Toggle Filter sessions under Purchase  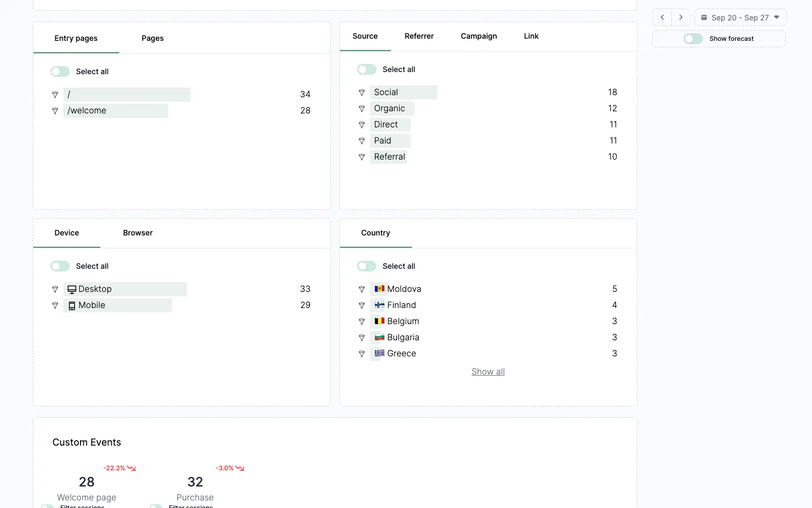tap(156, 506)
